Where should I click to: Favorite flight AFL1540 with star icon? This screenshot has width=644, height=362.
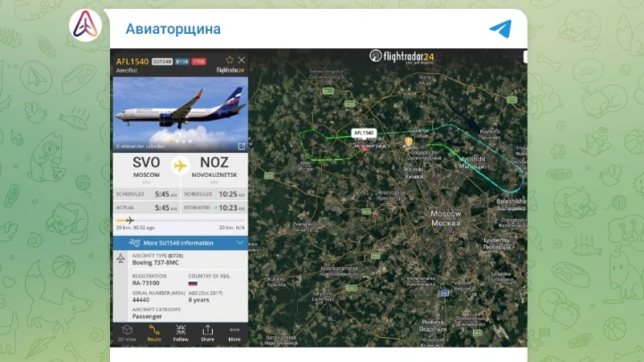click(230, 60)
